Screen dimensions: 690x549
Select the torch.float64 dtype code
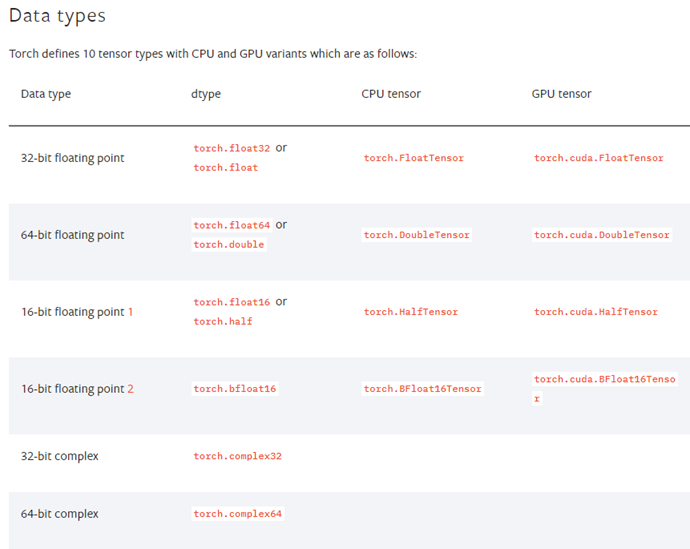(232, 225)
